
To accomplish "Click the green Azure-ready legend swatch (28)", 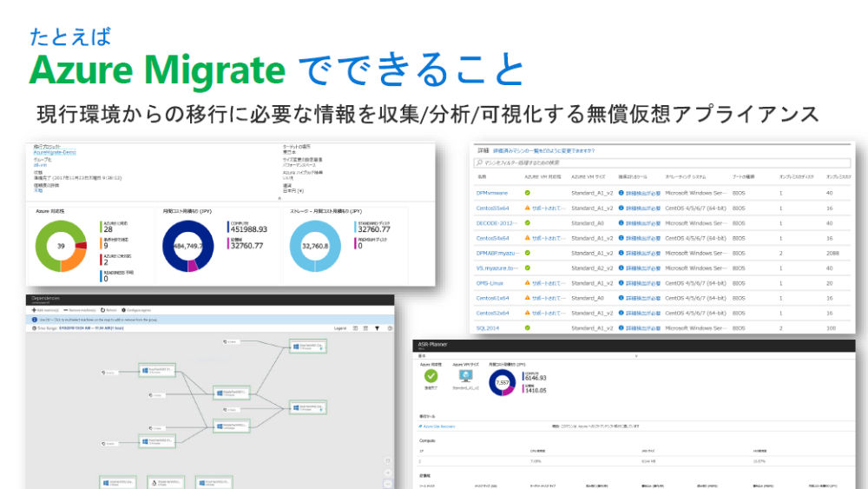I will [102, 227].
